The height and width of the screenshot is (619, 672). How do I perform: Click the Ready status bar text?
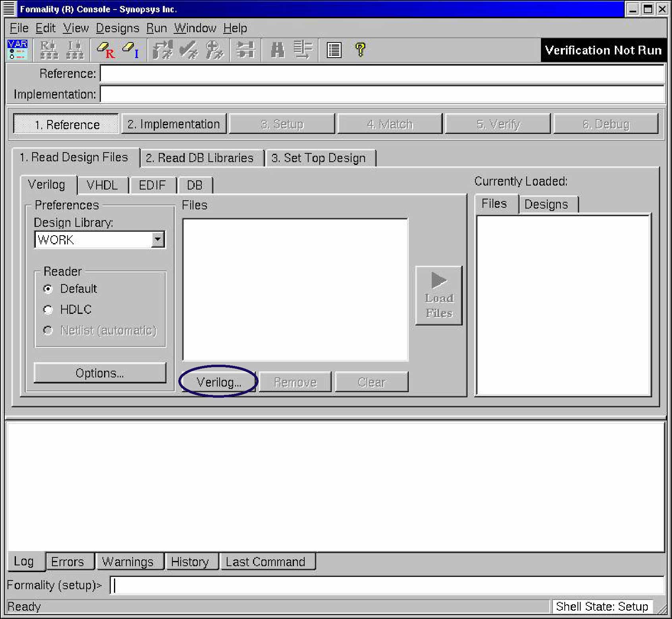tap(24, 606)
